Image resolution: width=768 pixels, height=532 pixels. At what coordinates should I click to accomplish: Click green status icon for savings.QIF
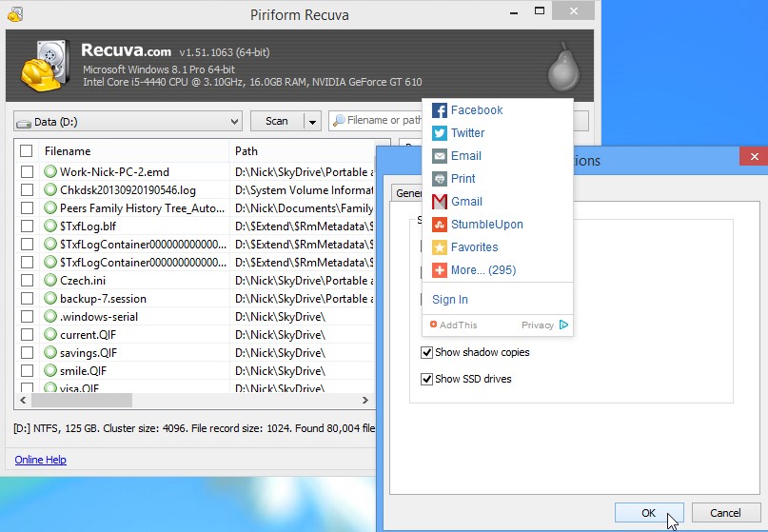50,353
